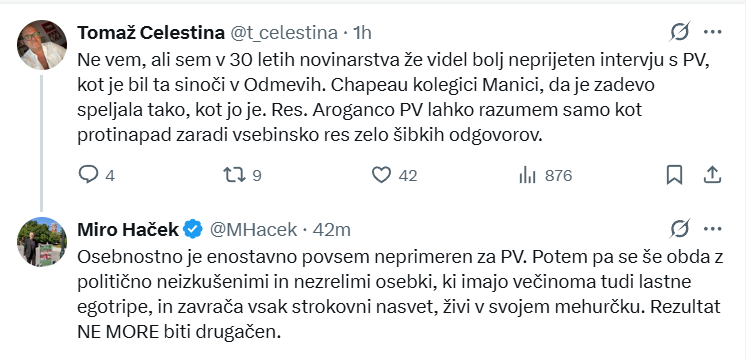The image size is (746, 360).
Task: Open the @t_celestina handle link
Action: point(285,33)
